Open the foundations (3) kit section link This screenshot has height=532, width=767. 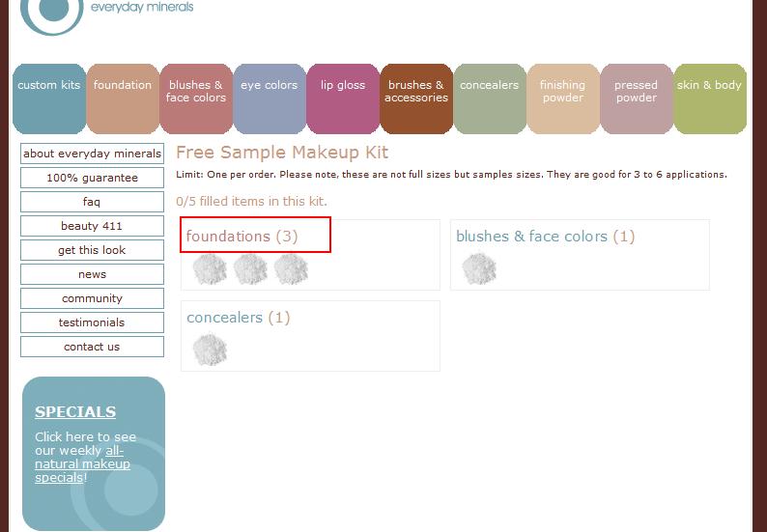tap(241, 237)
